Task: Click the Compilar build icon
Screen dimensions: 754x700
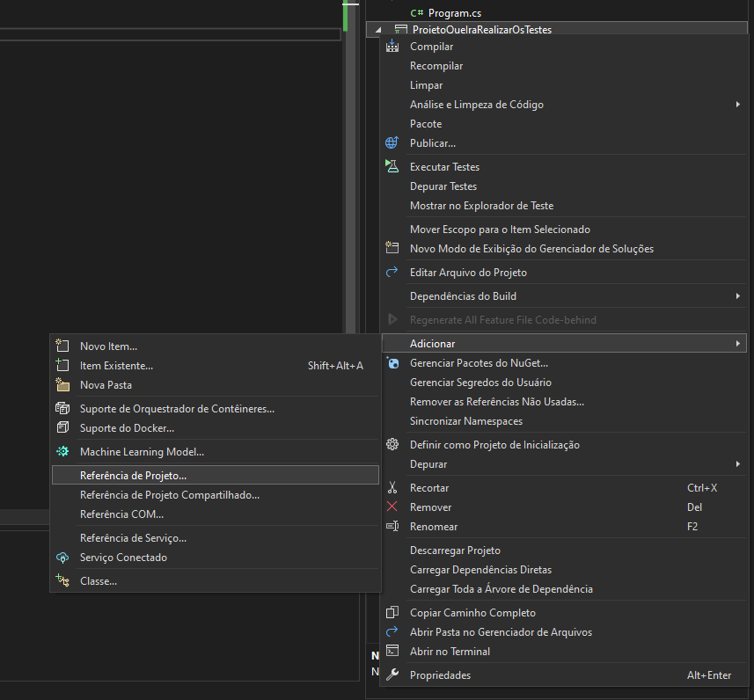Action: [x=392, y=46]
